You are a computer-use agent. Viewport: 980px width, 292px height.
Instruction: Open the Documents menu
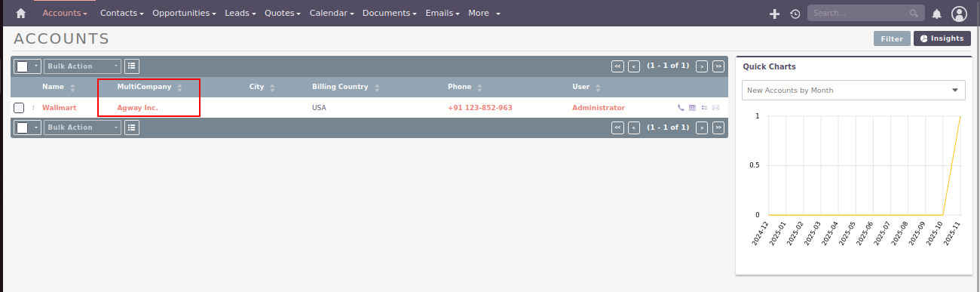(390, 14)
